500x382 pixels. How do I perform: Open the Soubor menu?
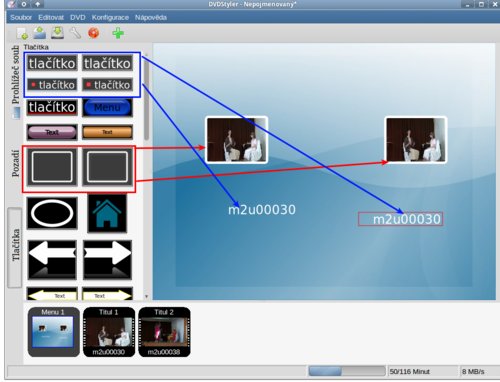pos(21,18)
